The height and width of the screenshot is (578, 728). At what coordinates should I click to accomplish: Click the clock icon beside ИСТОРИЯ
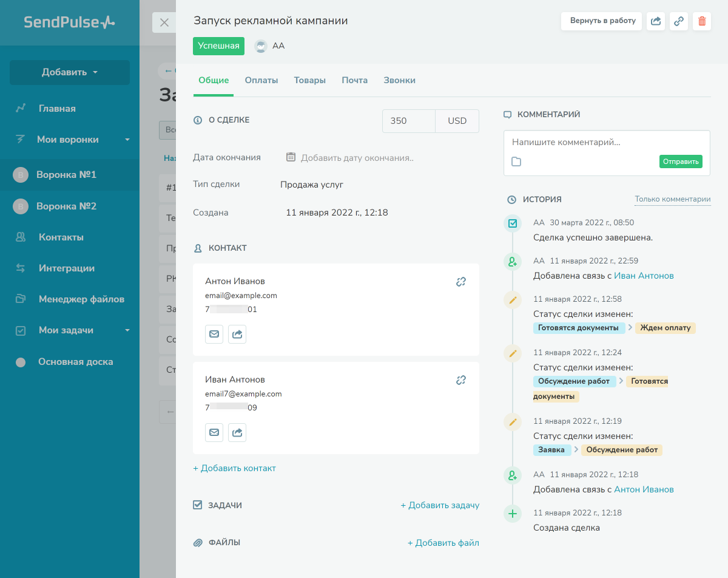(511, 199)
